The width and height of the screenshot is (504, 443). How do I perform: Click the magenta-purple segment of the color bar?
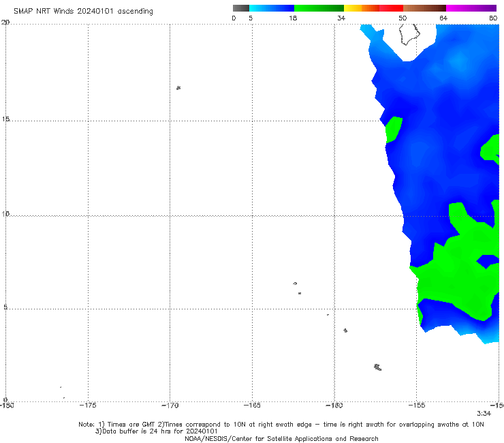[x=471, y=8]
